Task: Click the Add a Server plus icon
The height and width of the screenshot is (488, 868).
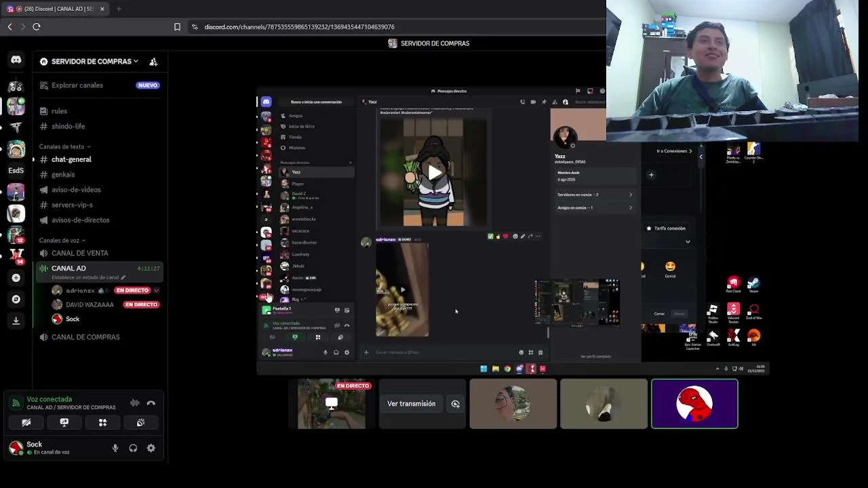Action: pyautogui.click(x=16, y=277)
